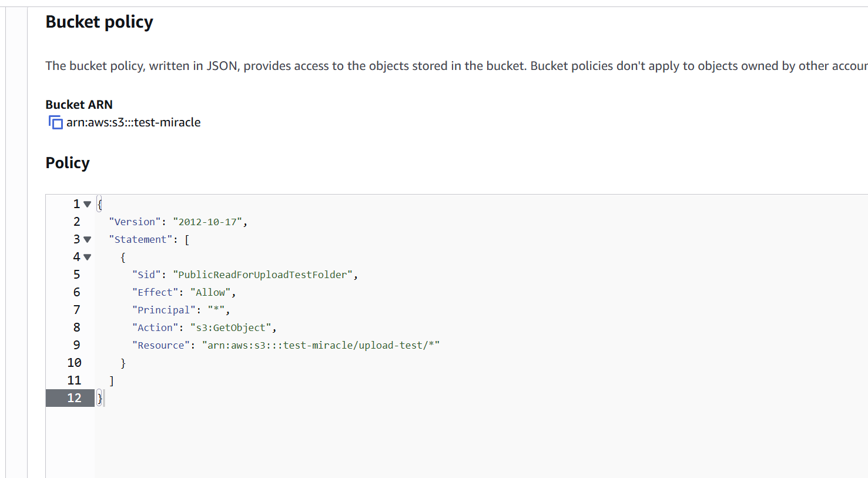
Task: Place cursor on the "Allow" effect value
Action: (210, 292)
